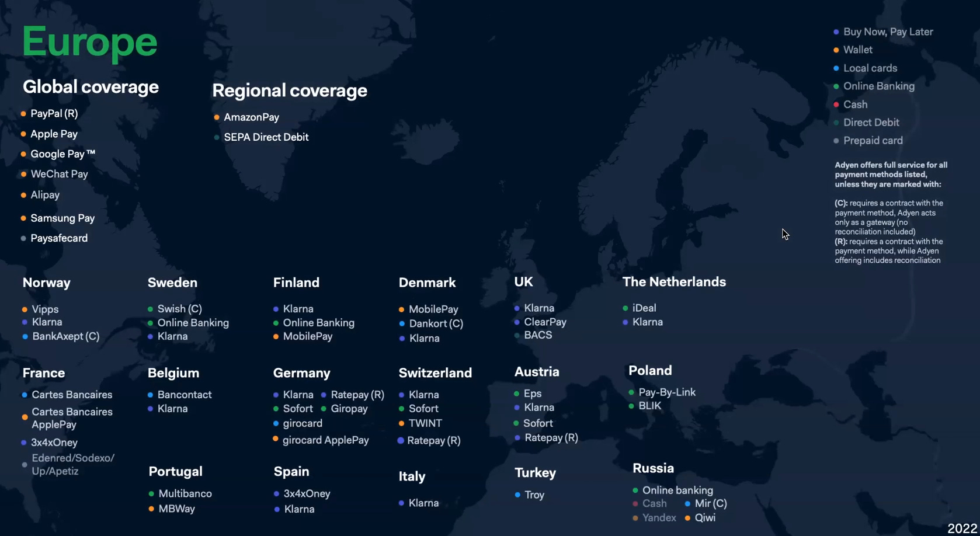This screenshot has width=980, height=536.
Task: Click Eps under Austria
Action: (x=533, y=394)
